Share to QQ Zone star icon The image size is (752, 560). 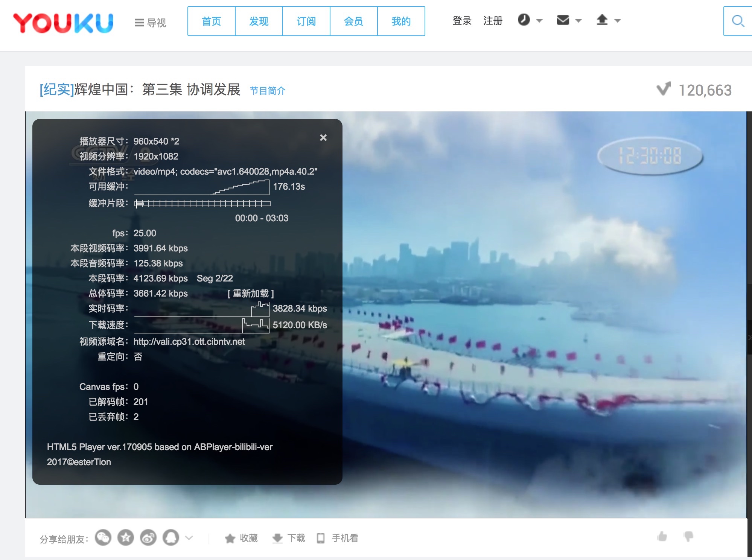click(126, 538)
